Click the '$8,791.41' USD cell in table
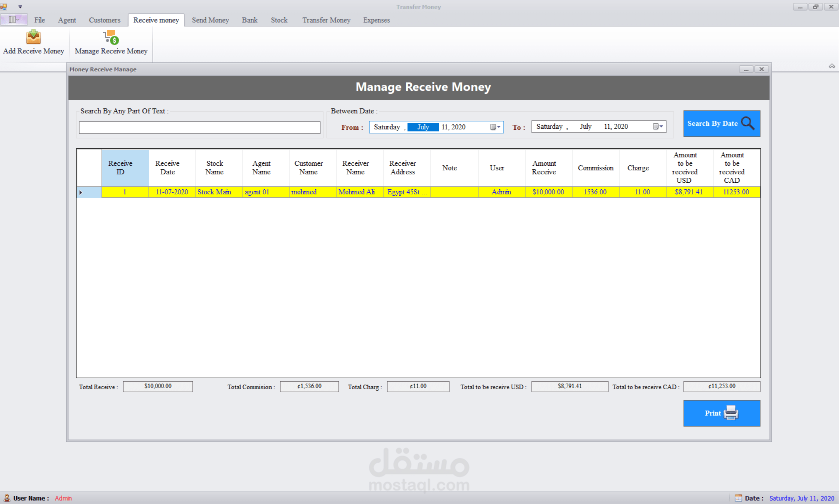 click(x=689, y=192)
